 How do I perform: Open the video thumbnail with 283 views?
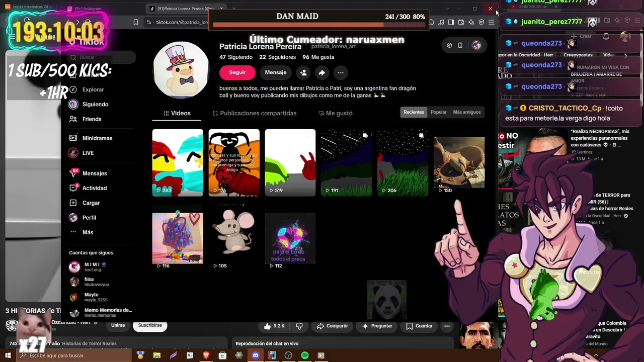178,162
